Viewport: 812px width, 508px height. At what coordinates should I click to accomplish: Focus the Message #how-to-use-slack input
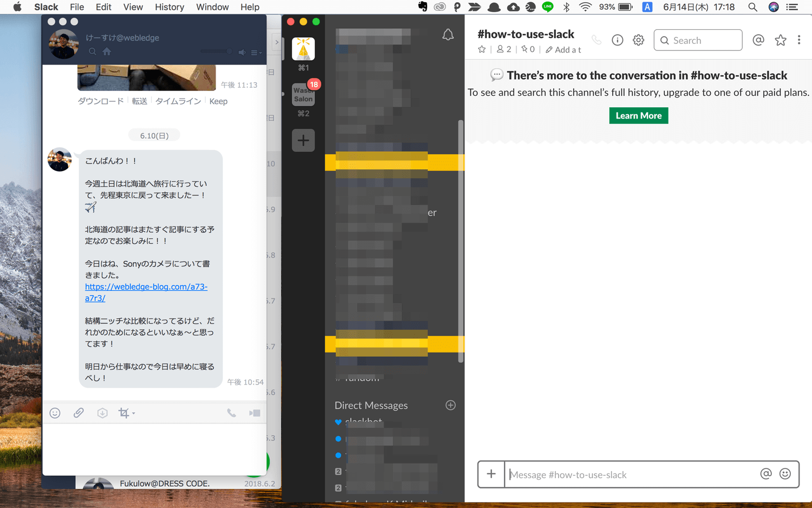pyautogui.click(x=631, y=474)
